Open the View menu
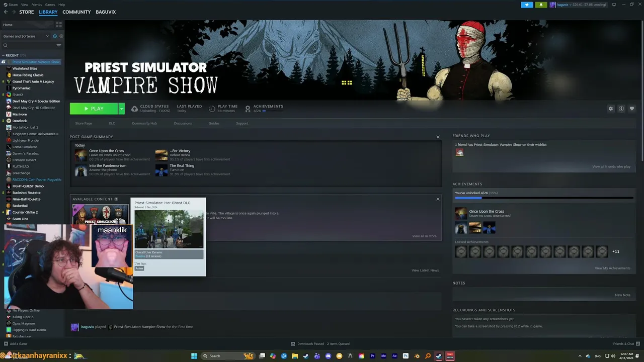Viewport: 644px width, 362px height. coord(24,5)
